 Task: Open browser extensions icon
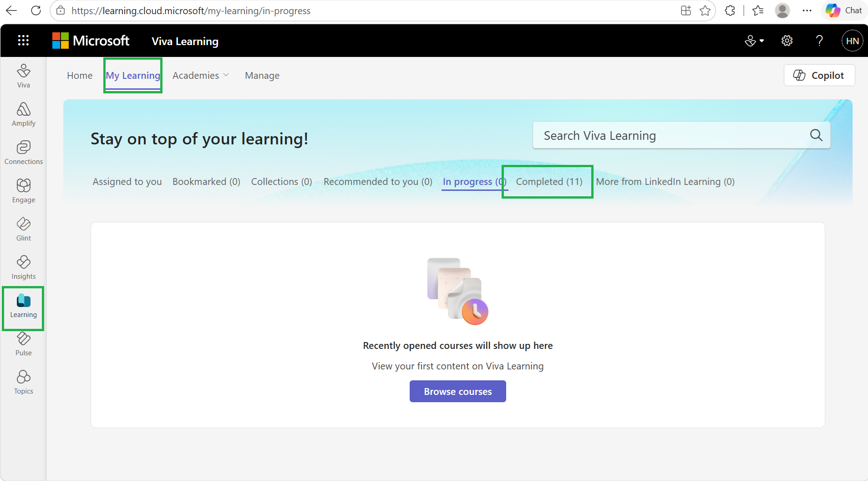(730, 10)
